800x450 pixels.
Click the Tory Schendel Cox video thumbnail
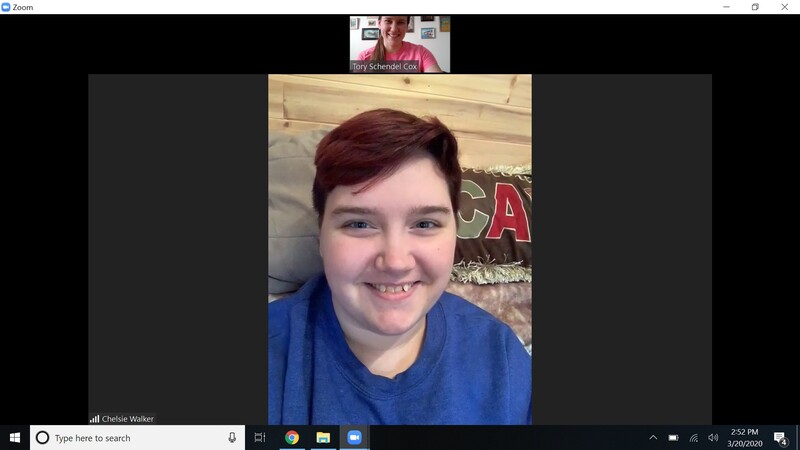point(400,44)
